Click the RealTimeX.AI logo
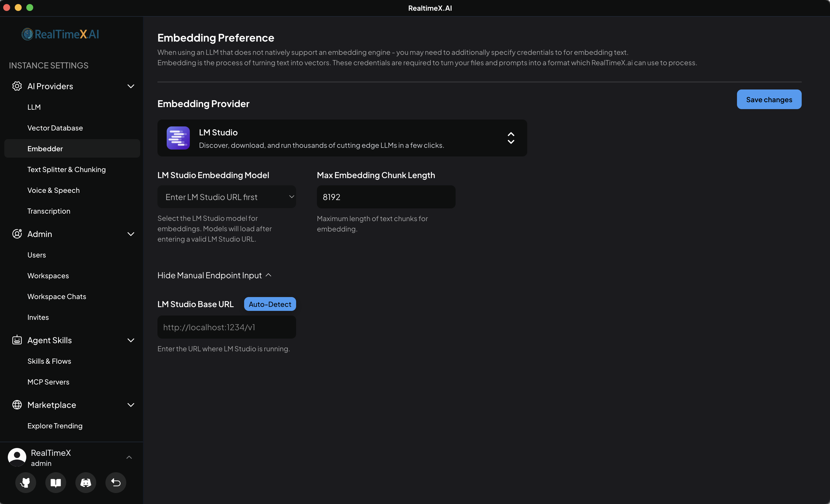Viewport: 830px width, 504px height. tap(60, 34)
